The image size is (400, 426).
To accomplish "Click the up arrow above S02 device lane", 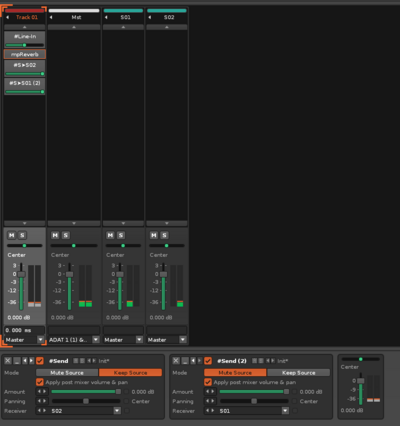I will (167, 27).
